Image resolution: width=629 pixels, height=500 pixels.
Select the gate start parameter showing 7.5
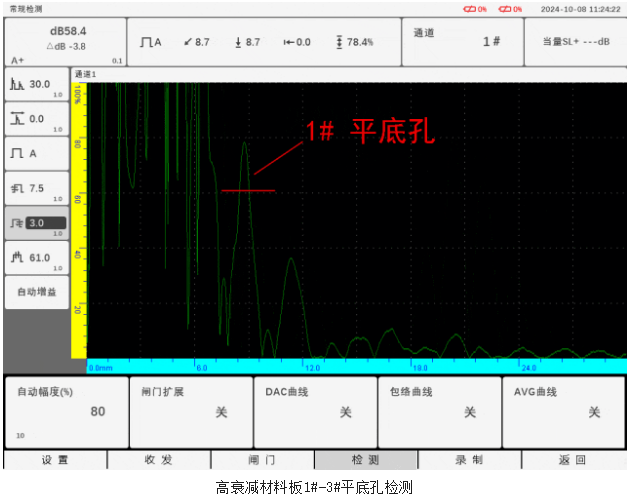pos(37,188)
